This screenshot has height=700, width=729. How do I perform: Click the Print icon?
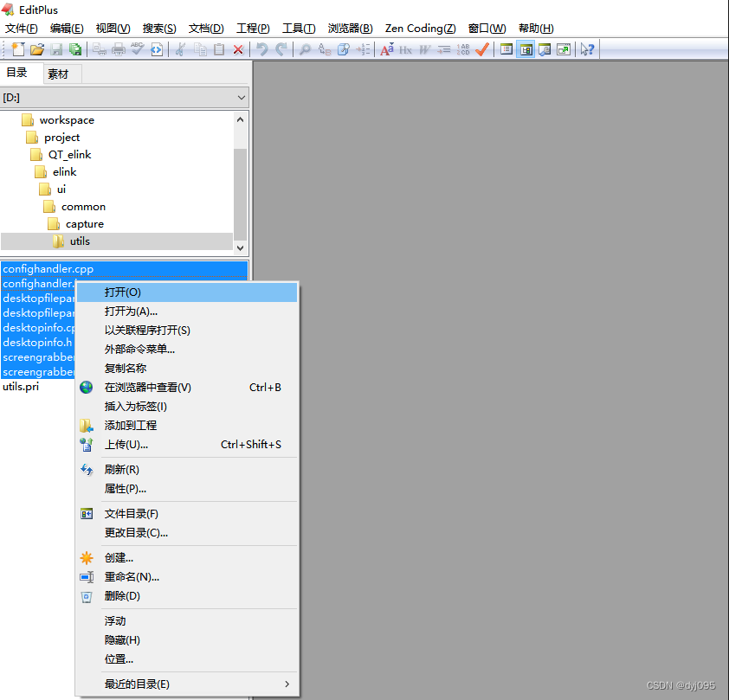point(118,48)
